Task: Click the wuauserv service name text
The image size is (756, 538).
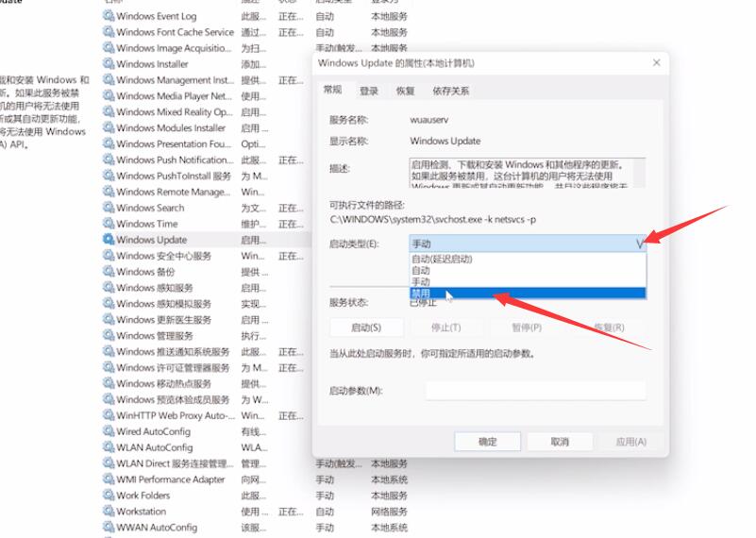Action: point(429,120)
